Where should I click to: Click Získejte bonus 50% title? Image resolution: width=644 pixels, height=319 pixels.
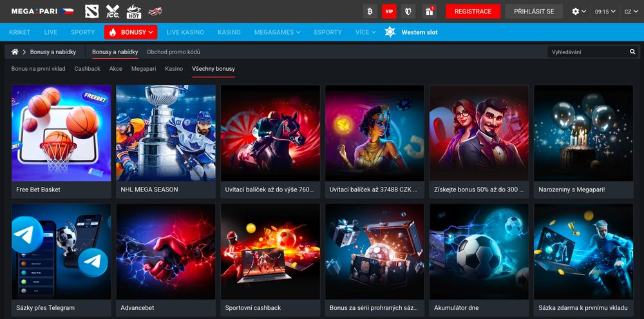click(479, 190)
